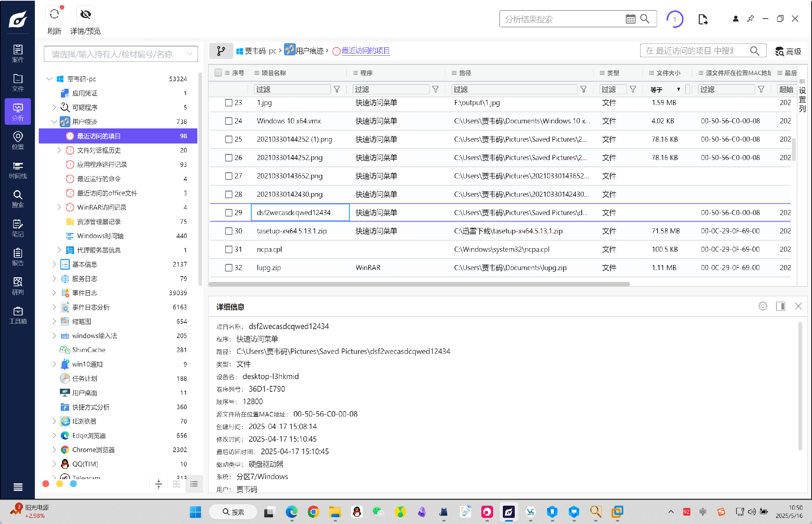Toggle the select-all header checkbox
The height and width of the screenshot is (524, 812).
point(218,73)
